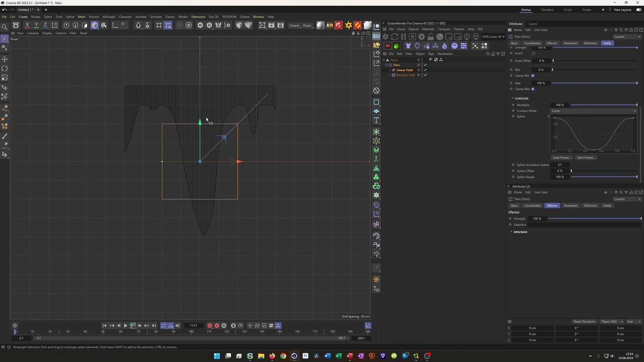The height and width of the screenshot is (362, 644).
Task: Toggle the X axis lock icon
Action: 27,25
